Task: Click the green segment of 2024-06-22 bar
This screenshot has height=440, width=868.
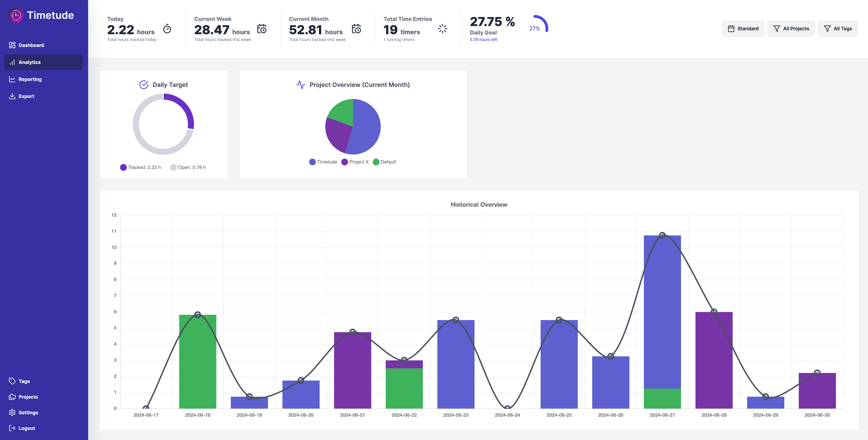Action: click(404, 388)
